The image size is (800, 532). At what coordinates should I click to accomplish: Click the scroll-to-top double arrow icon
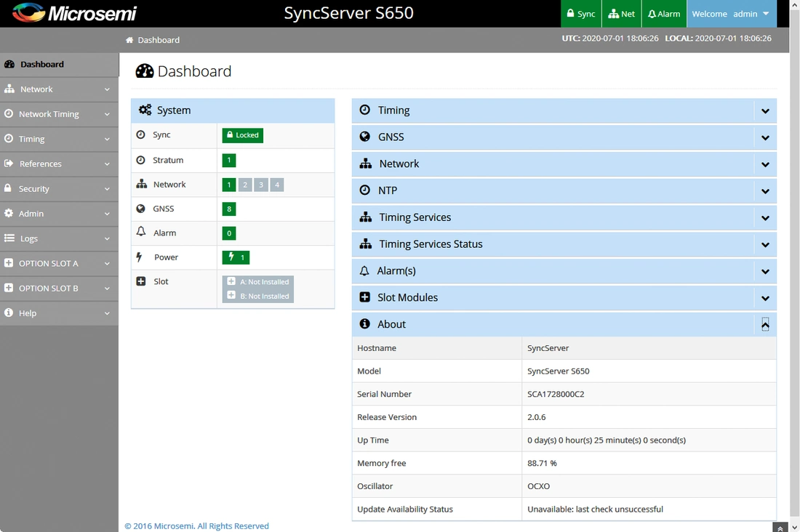click(x=780, y=528)
